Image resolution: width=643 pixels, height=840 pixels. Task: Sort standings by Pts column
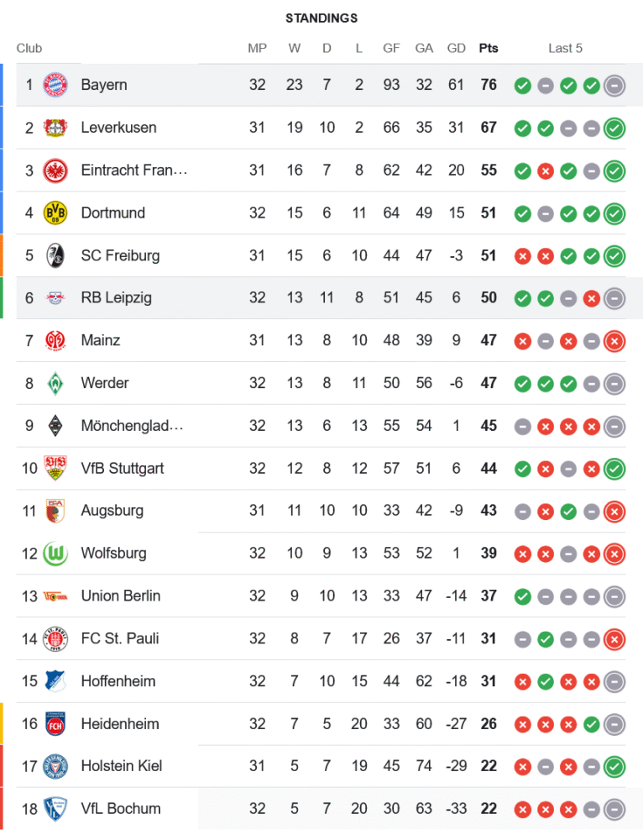[489, 48]
